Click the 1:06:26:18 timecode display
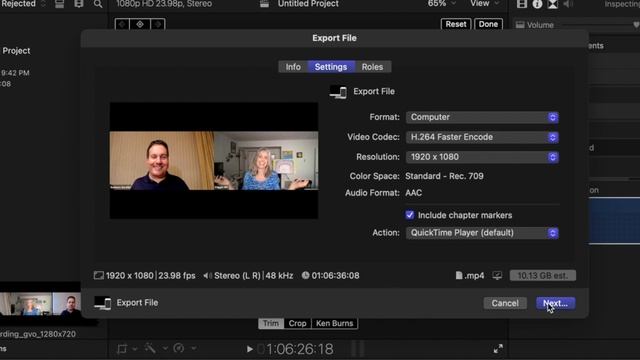 (x=300, y=349)
